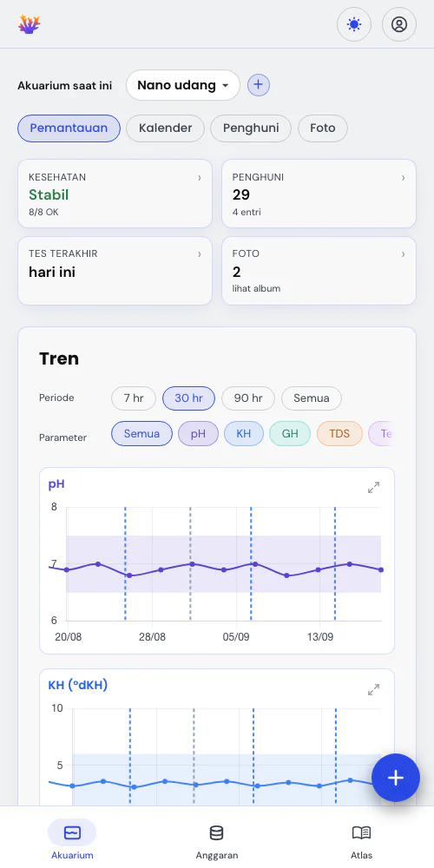Select the 7 hr period

tap(134, 398)
